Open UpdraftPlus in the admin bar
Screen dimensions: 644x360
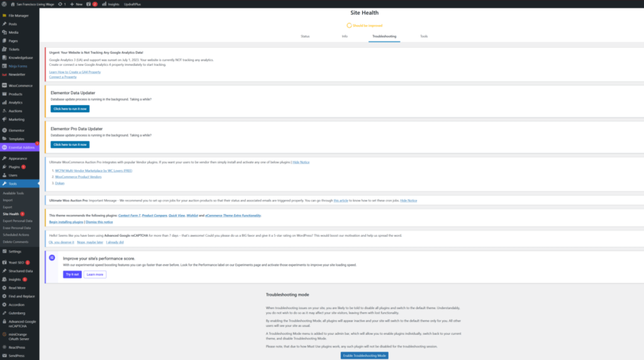coord(132,4)
